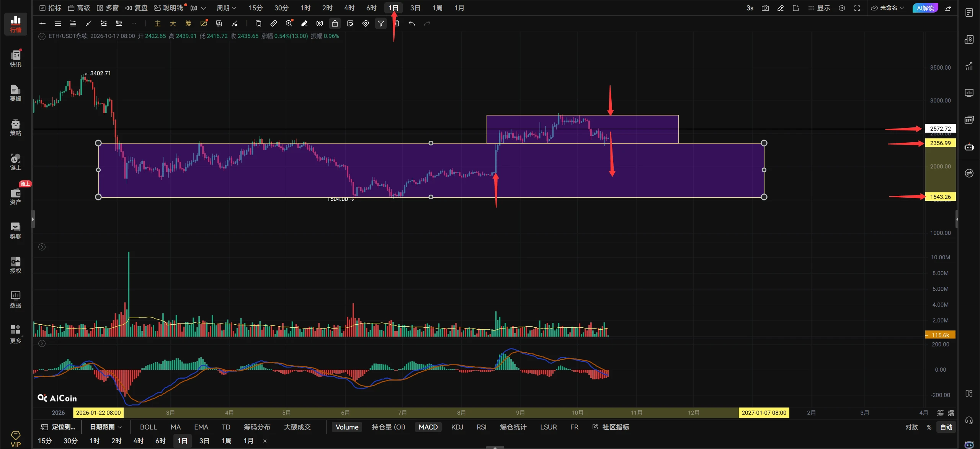Click the share export icon top right

click(x=948, y=8)
